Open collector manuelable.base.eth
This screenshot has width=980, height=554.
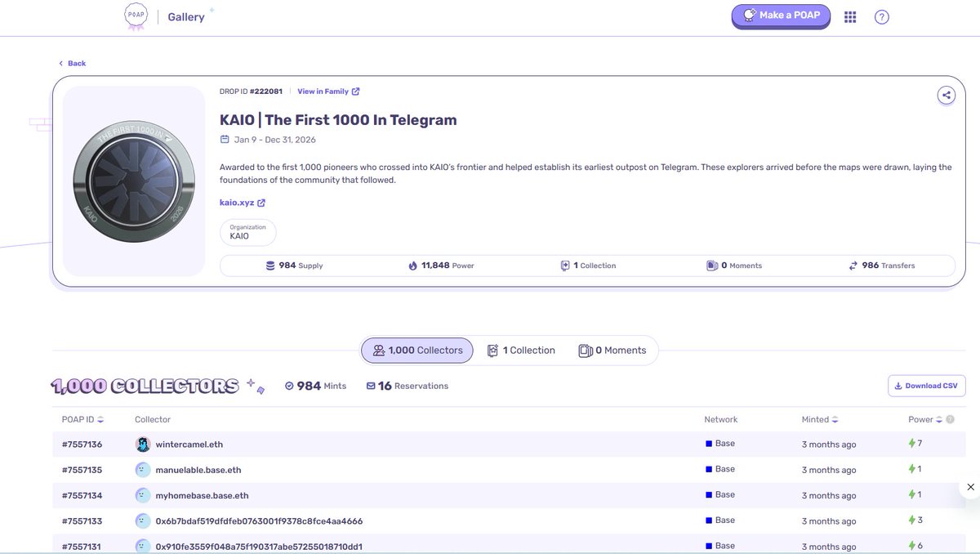[198, 470]
